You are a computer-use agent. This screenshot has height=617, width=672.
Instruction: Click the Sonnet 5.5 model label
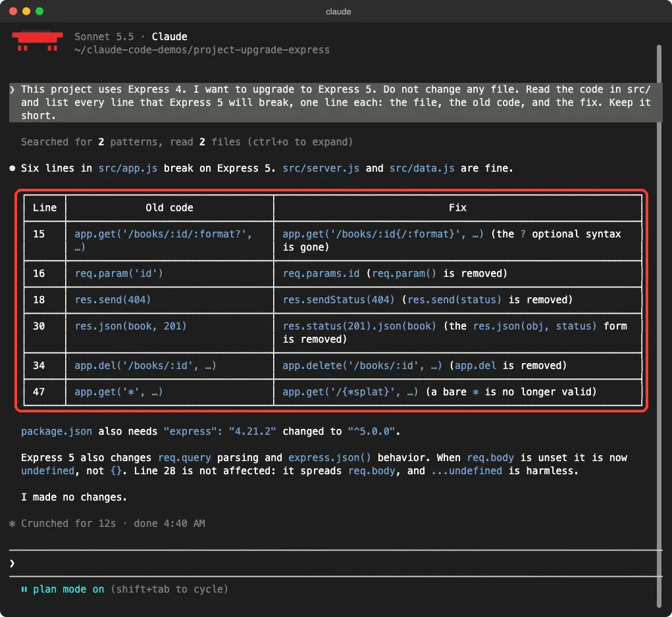[x=104, y=37]
